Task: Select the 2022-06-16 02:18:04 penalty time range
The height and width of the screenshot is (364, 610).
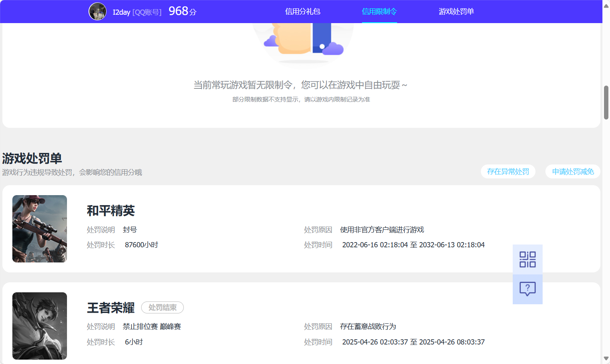Action: click(413, 245)
